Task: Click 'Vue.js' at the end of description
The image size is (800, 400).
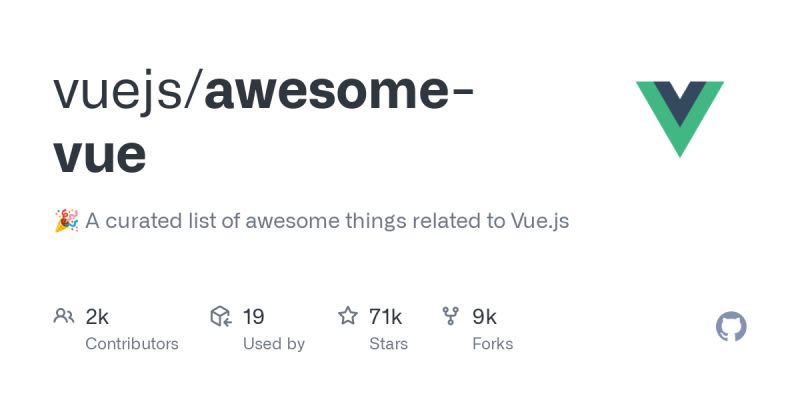Action: pyautogui.click(x=540, y=221)
